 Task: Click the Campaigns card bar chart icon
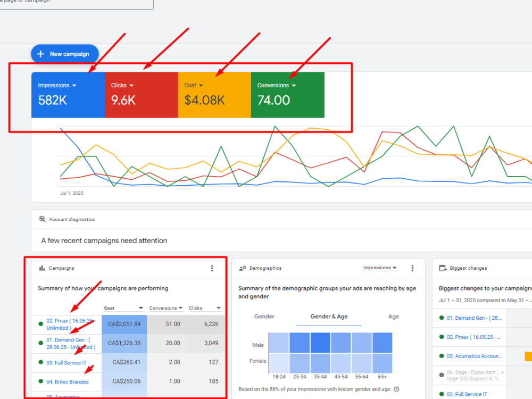tap(42, 268)
